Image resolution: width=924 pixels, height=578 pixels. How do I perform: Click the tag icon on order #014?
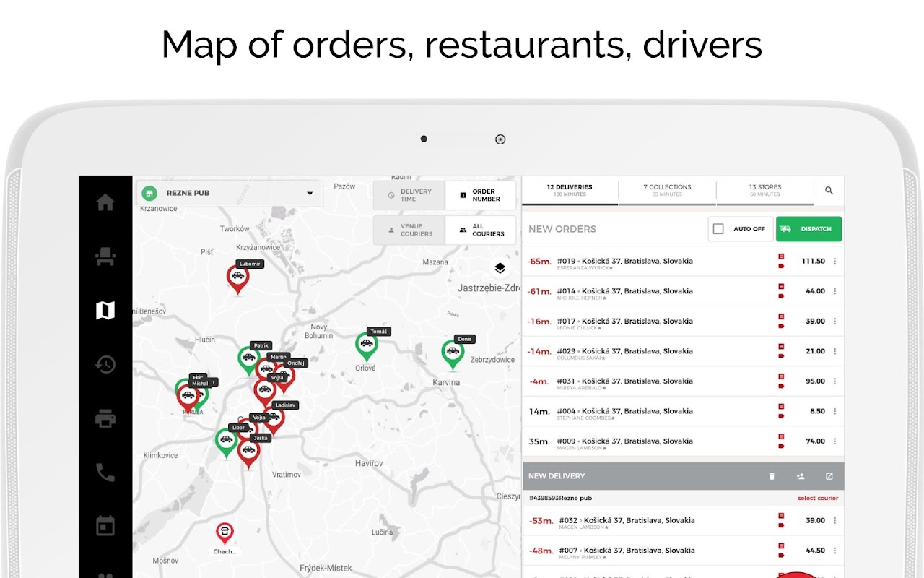coord(781,296)
